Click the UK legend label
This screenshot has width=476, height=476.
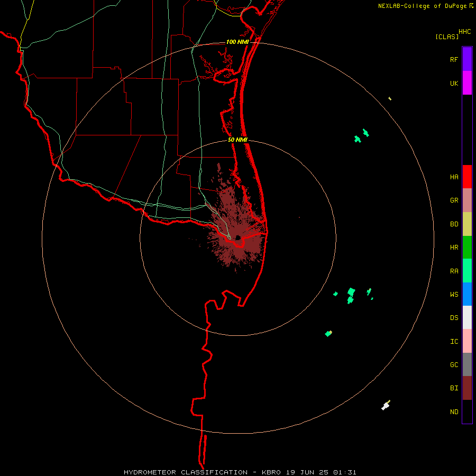(454, 84)
